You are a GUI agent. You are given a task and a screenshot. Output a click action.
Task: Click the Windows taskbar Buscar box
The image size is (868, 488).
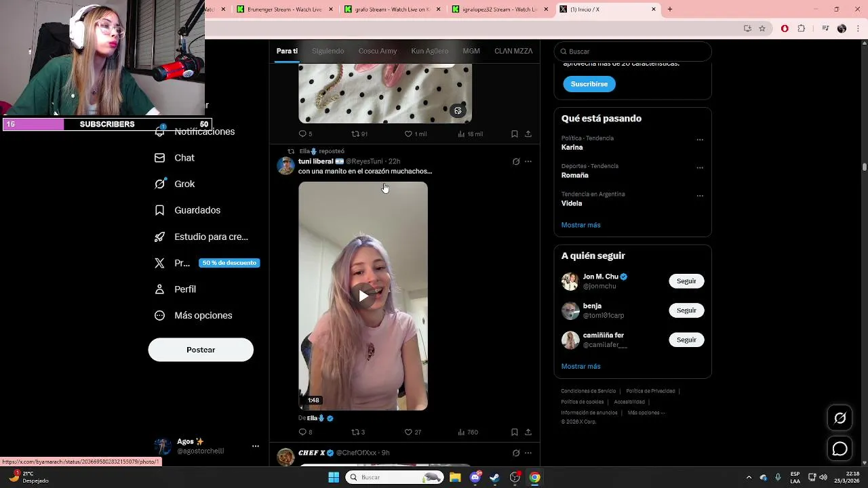(395, 477)
